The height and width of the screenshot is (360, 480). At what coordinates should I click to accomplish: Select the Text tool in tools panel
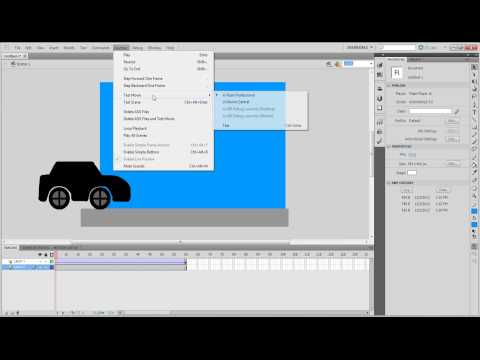474,112
